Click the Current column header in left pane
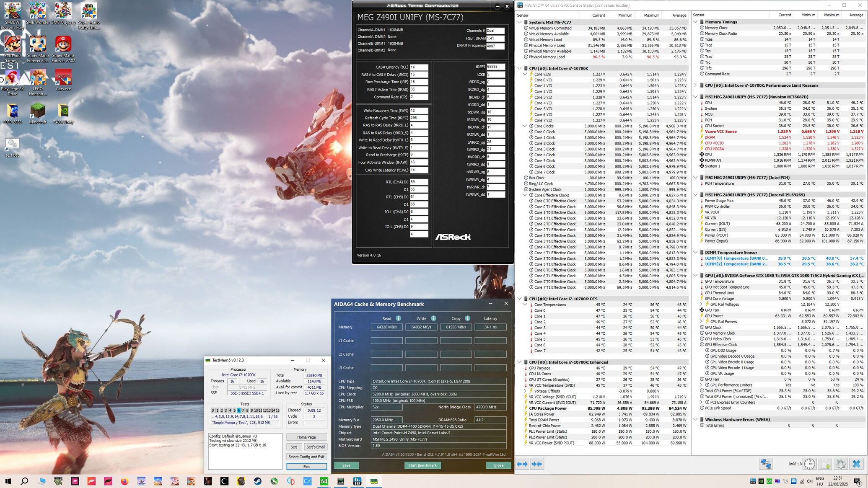The height and width of the screenshot is (488, 868). (593, 15)
